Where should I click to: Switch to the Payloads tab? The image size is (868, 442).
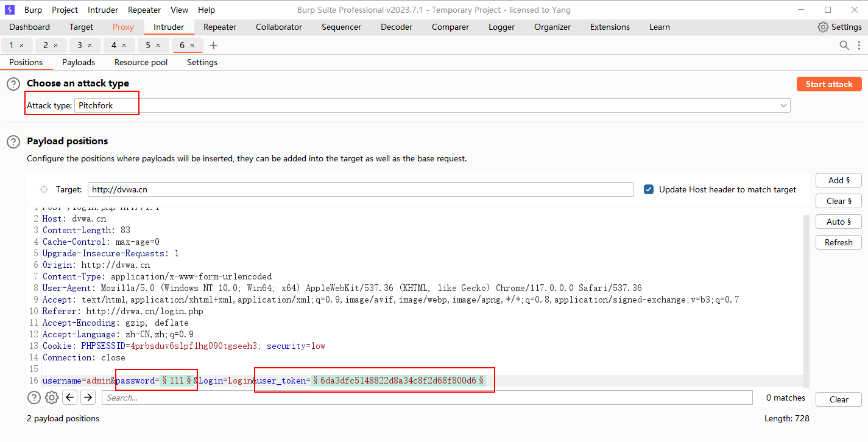pos(79,62)
